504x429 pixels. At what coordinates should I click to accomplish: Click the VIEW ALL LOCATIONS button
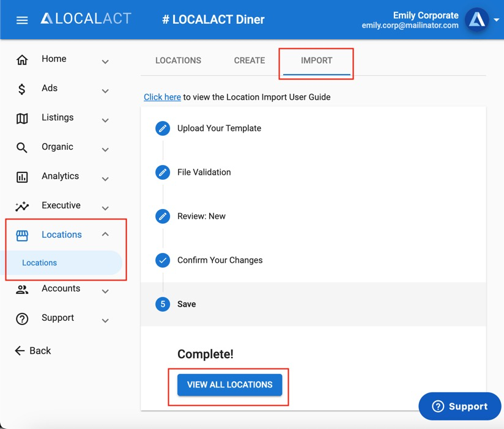point(229,384)
